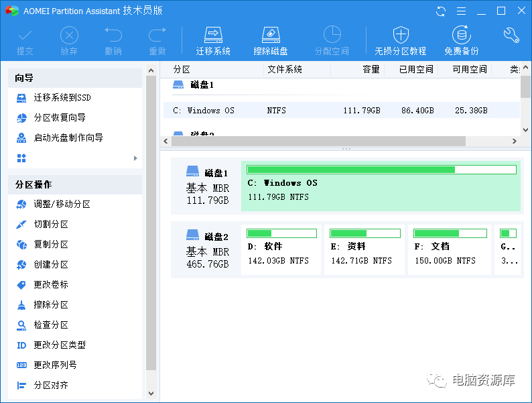This screenshot has height=403, width=532.
Task: Click partition list vertical scroll down arrow
Action: (x=525, y=130)
